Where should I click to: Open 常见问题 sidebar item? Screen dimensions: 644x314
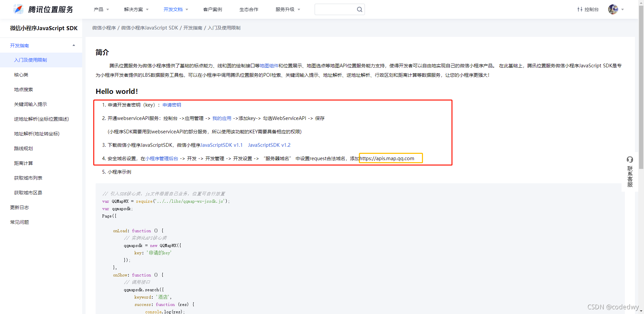coord(19,222)
